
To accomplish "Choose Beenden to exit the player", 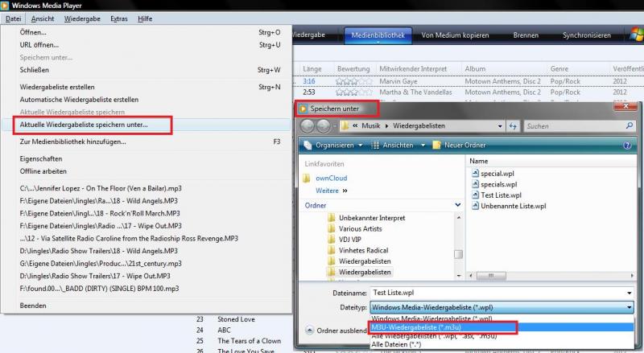I will 147,306.
